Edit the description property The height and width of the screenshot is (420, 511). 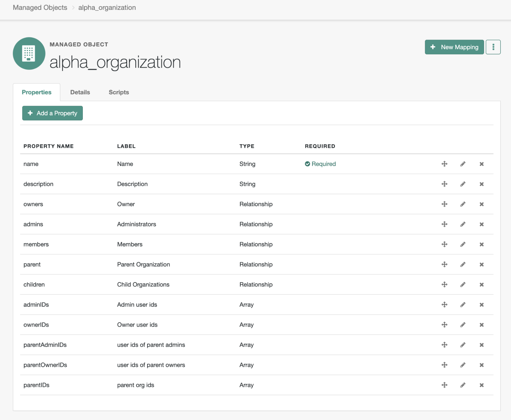(x=463, y=184)
